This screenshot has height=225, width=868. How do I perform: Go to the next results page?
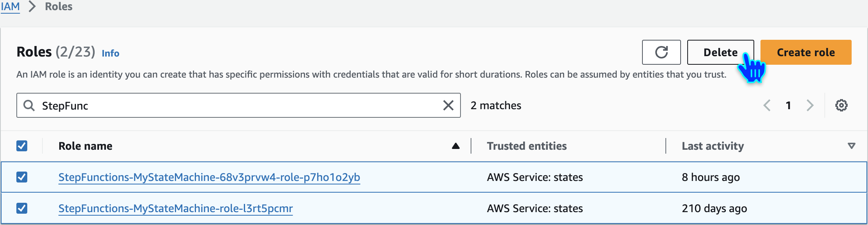(x=810, y=105)
